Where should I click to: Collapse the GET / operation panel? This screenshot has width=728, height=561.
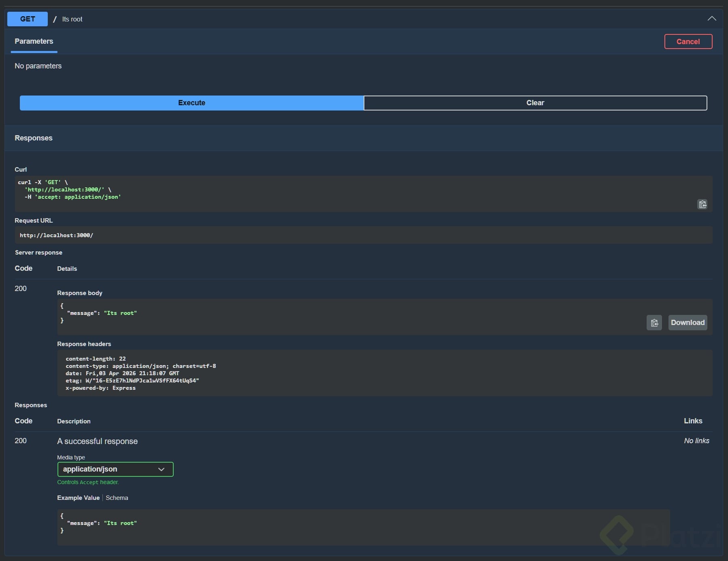711,19
